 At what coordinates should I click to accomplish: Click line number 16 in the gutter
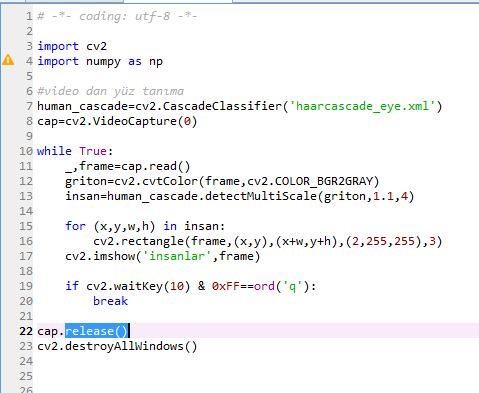point(26,241)
